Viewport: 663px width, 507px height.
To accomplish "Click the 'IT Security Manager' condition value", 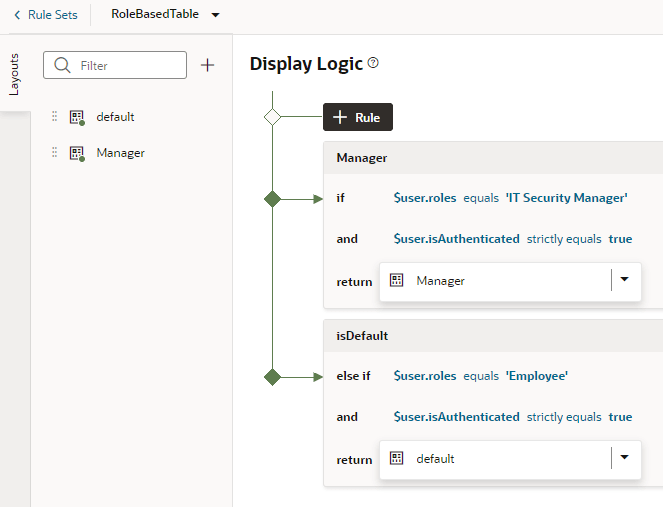I will pos(566,198).
